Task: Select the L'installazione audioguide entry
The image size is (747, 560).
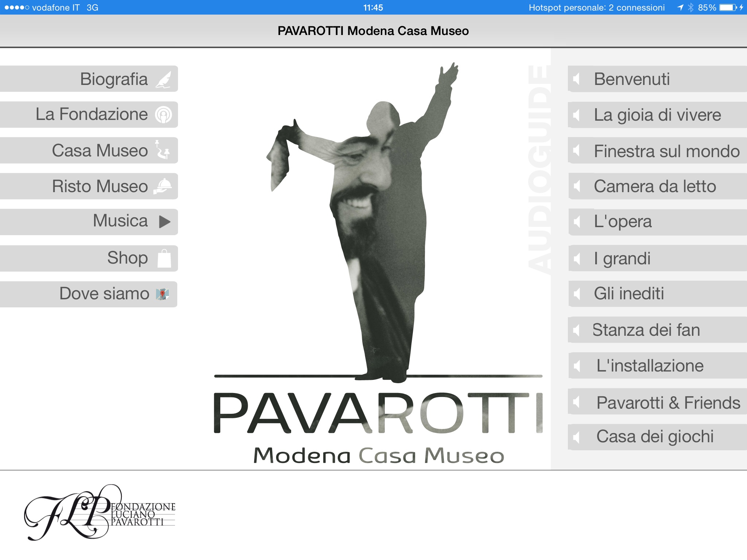Action: [650, 366]
